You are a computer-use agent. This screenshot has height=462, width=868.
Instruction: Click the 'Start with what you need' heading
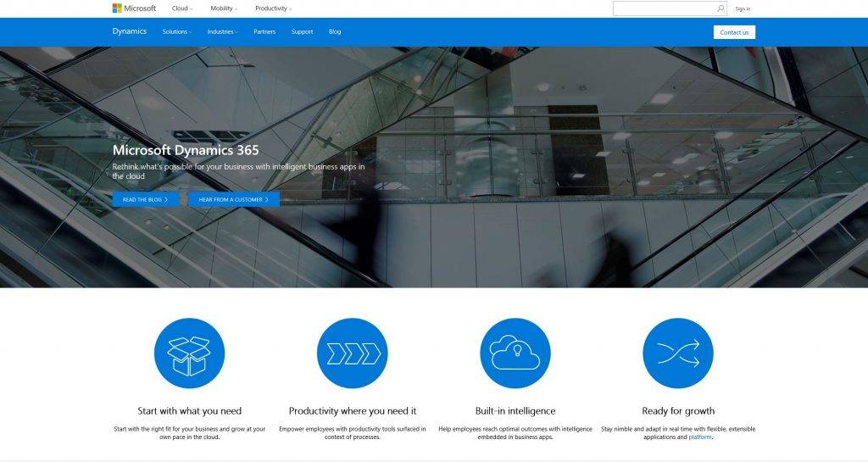coord(189,410)
